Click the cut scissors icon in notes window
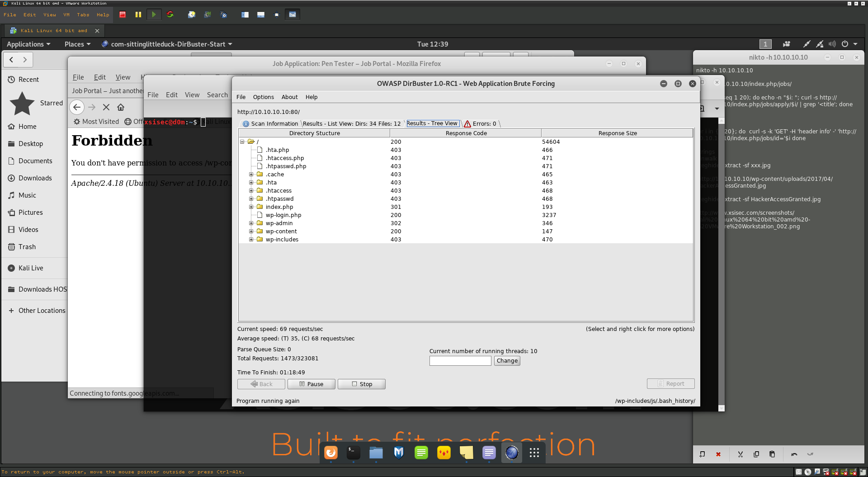The image size is (868, 477). coord(741,454)
